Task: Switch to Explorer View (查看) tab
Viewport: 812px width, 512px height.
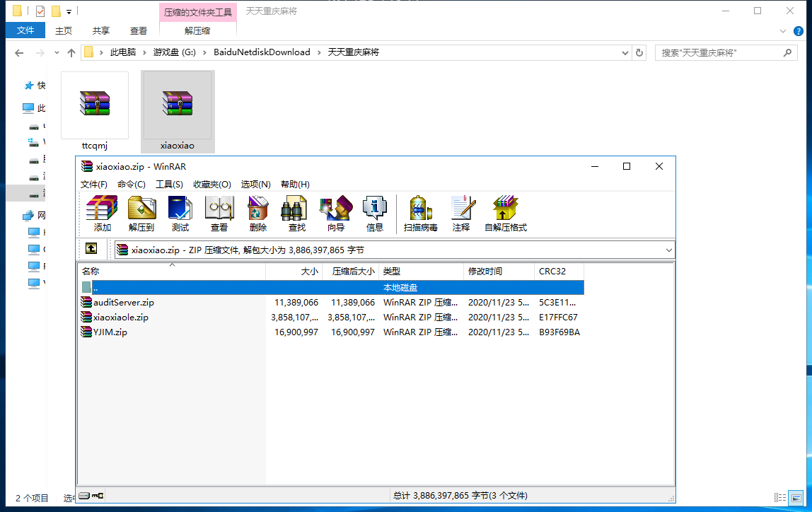Action: pos(138,30)
